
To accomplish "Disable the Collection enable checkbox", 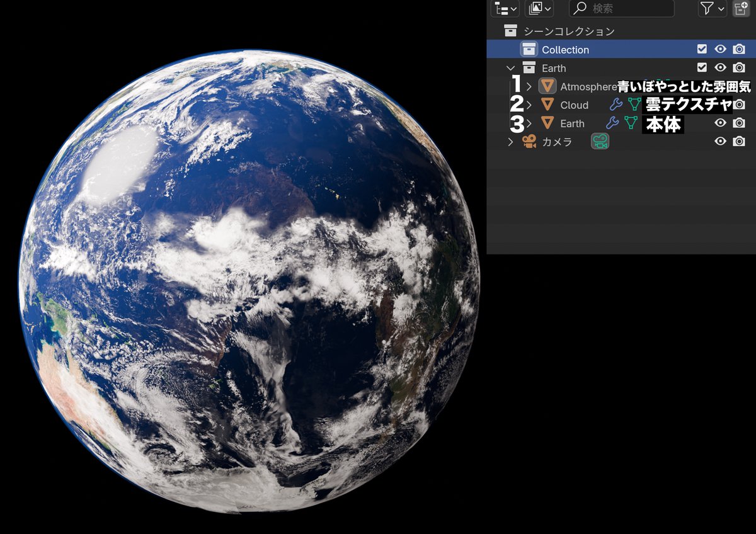I will pyautogui.click(x=702, y=49).
